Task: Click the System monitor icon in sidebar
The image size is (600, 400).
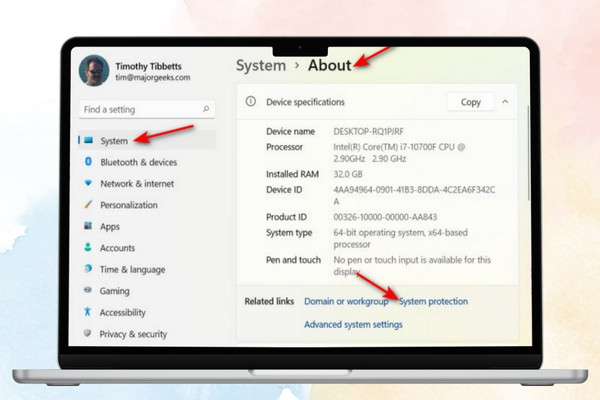Action: coord(88,140)
